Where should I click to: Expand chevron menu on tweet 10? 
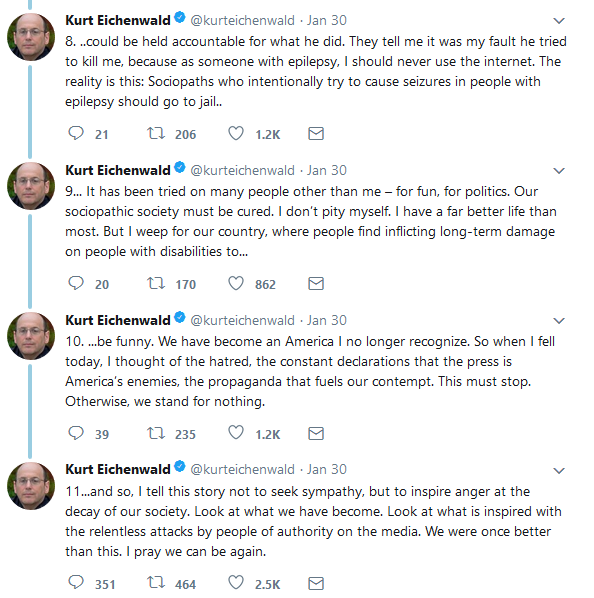[x=559, y=320]
